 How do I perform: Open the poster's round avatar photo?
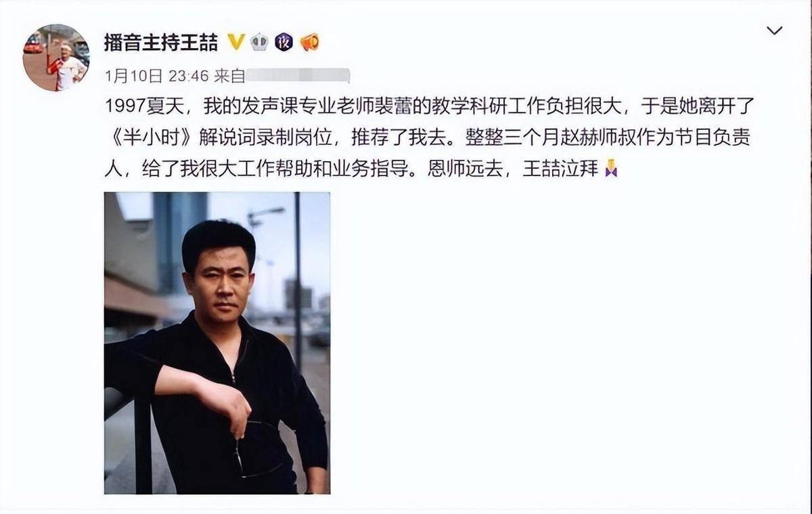coord(56,58)
